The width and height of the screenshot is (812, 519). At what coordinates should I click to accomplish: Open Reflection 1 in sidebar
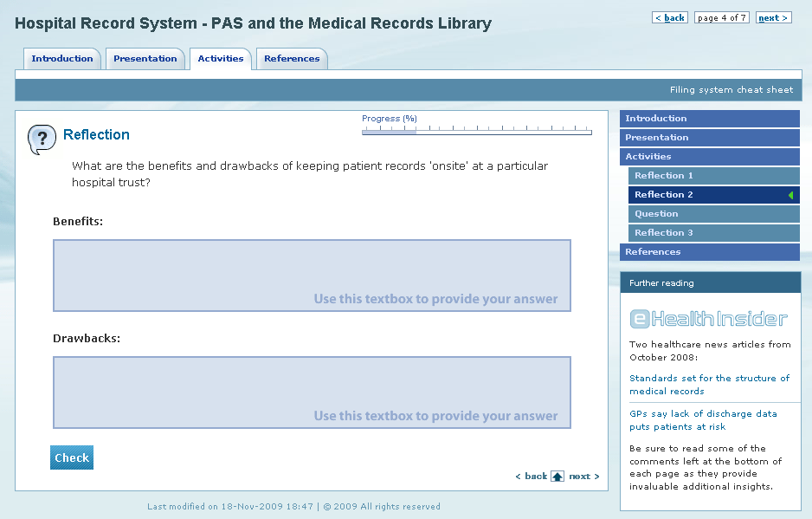(x=713, y=175)
